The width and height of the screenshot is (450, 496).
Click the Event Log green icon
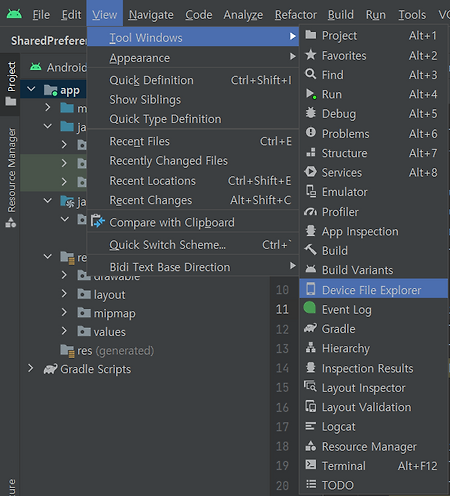point(310,308)
